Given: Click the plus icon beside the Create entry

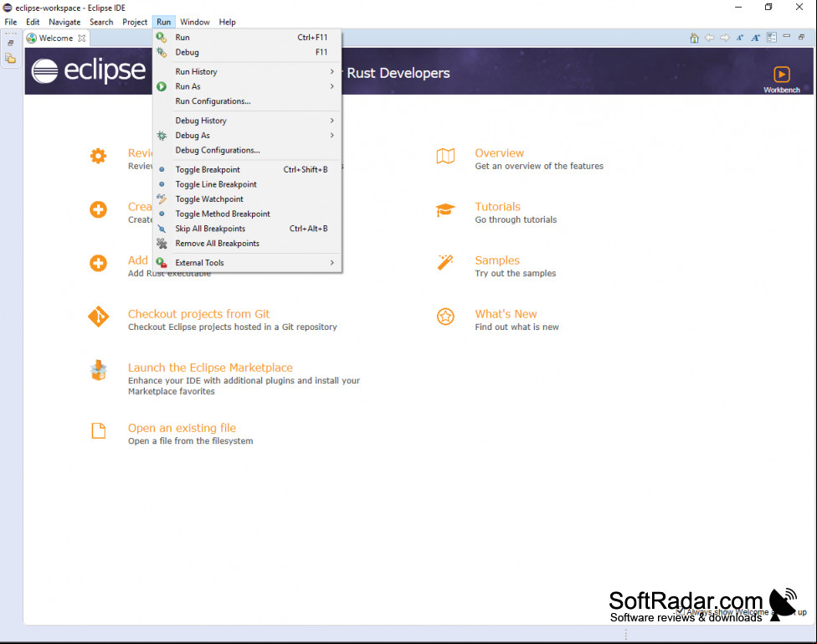Looking at the screenshot, I should [98, 209].
